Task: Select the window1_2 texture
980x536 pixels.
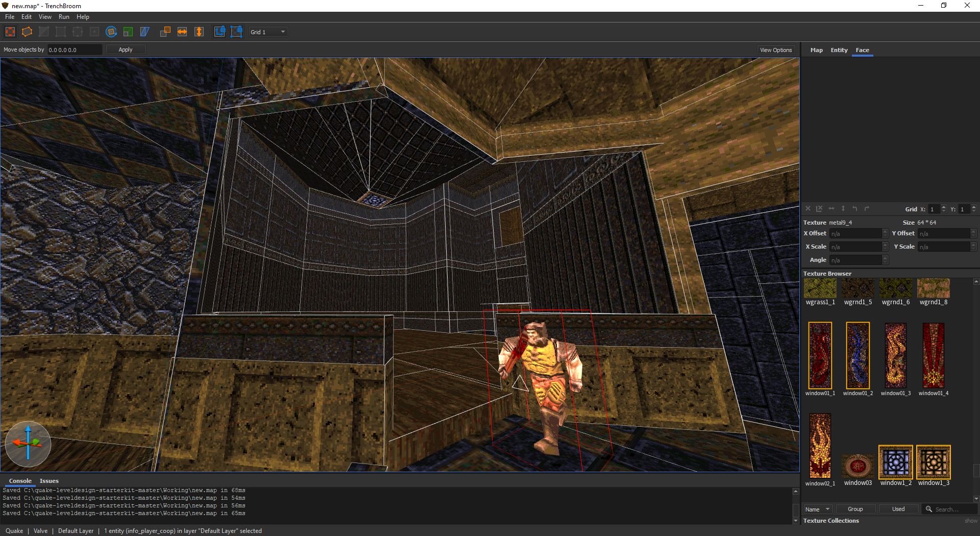Action: pyautogui.click(x=896, y=466)
